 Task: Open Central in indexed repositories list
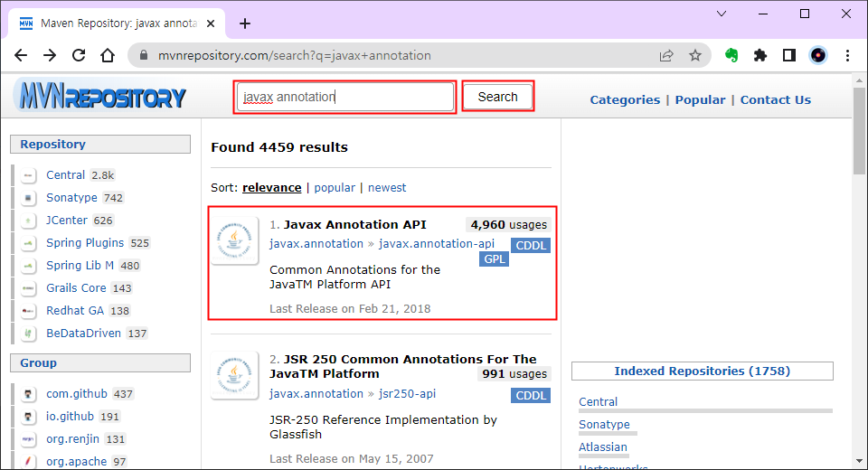(x=598, y=402)
